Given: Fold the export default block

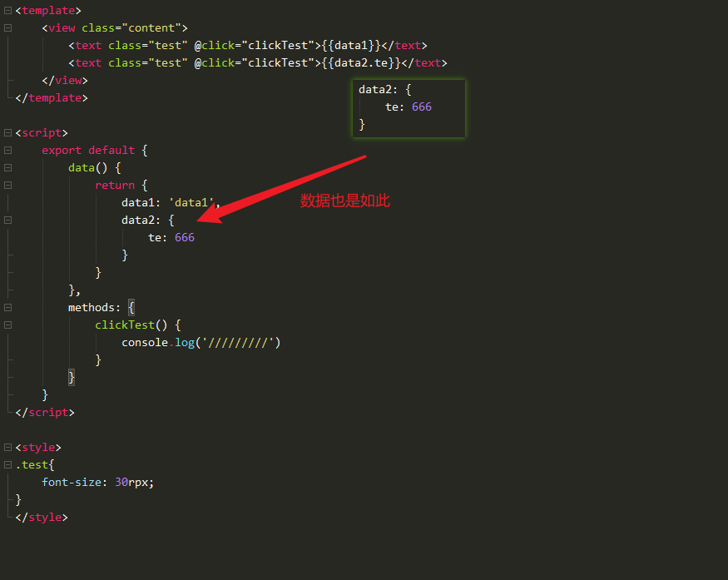Looking at the screenshot, I should pyautogui.click(x=7, y=151).
